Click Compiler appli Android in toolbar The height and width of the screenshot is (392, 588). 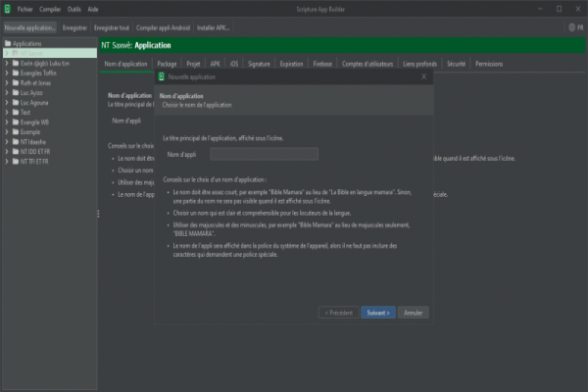[x=161, y=28]
